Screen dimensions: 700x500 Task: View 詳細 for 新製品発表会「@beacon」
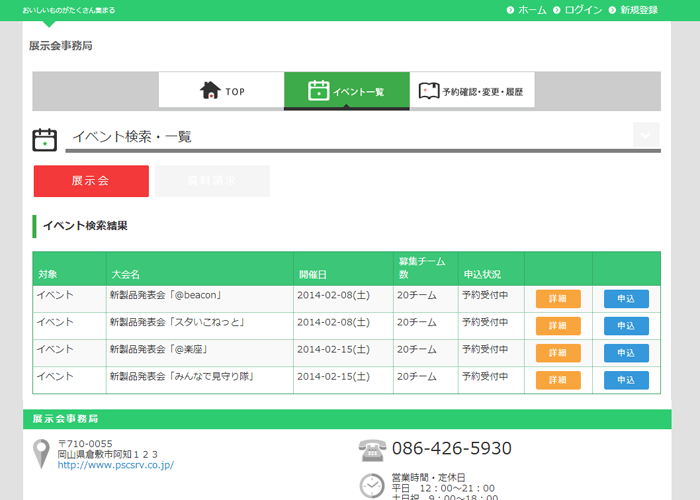pyautogui.click(x=558, y=299)
